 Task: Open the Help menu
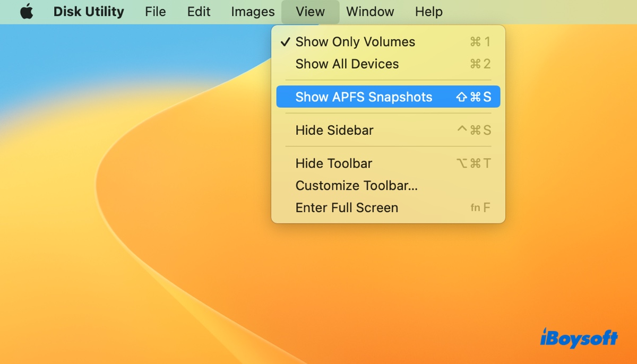tap(428, 12)
